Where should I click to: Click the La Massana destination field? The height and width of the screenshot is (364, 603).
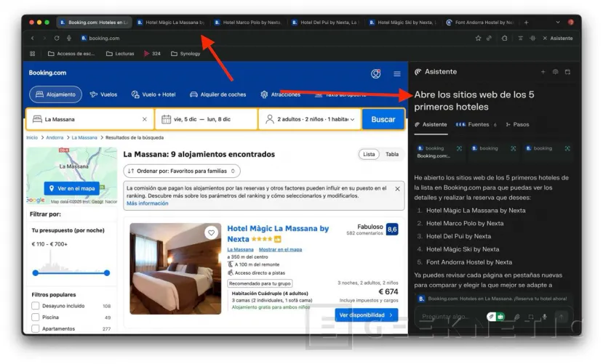[90, 119]
